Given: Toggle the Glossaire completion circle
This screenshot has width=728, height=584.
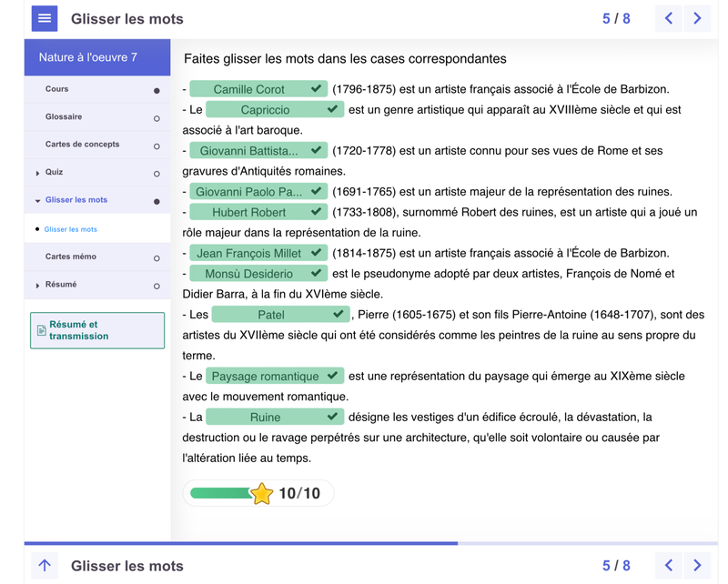Looking at the screenshot, I should 157,118.
